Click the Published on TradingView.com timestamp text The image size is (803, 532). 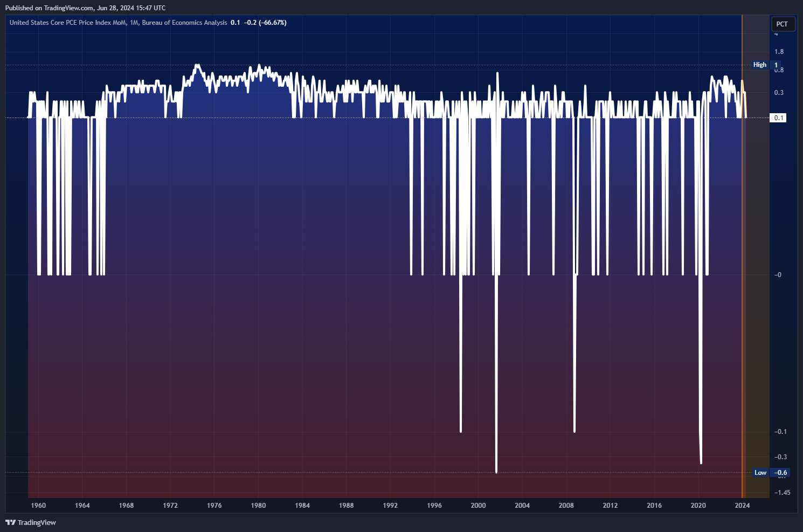85,8
